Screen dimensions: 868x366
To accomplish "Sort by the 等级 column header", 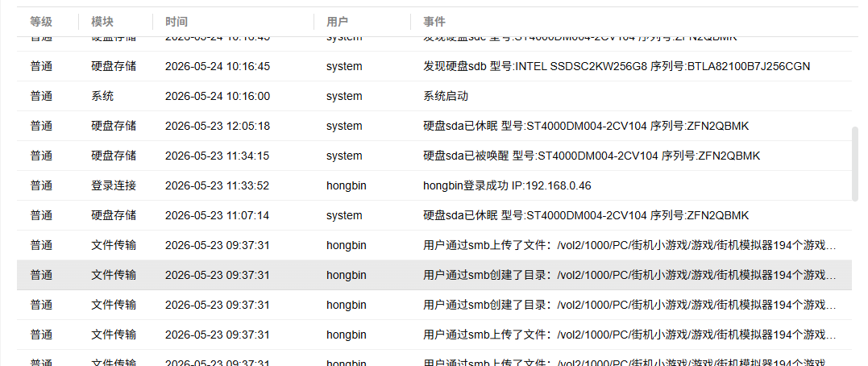I will (x=42, y=22).
